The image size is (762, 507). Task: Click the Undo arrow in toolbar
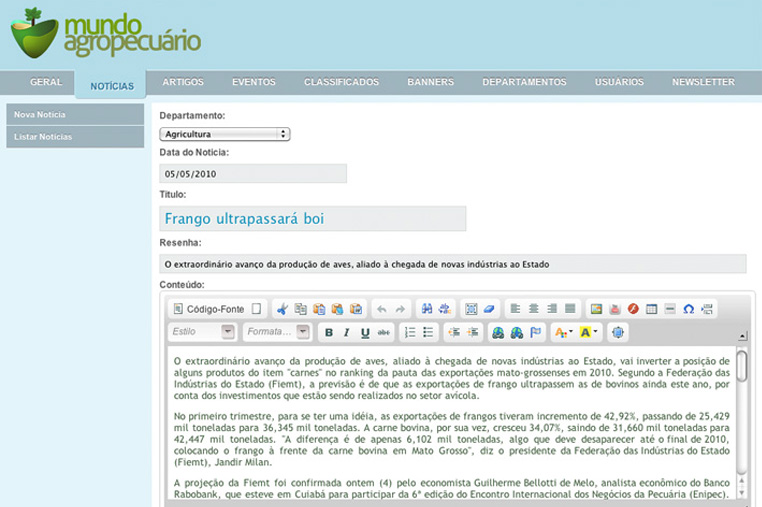[x=382, y=309]
